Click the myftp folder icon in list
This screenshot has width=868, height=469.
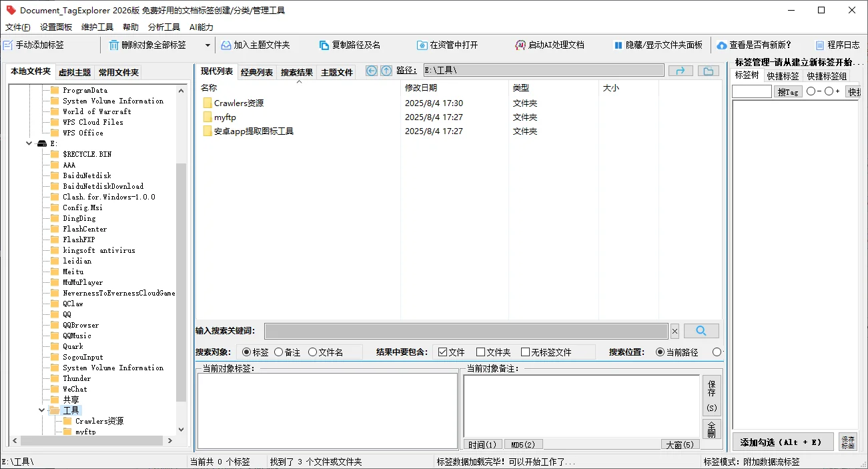[x=207, y=117]
